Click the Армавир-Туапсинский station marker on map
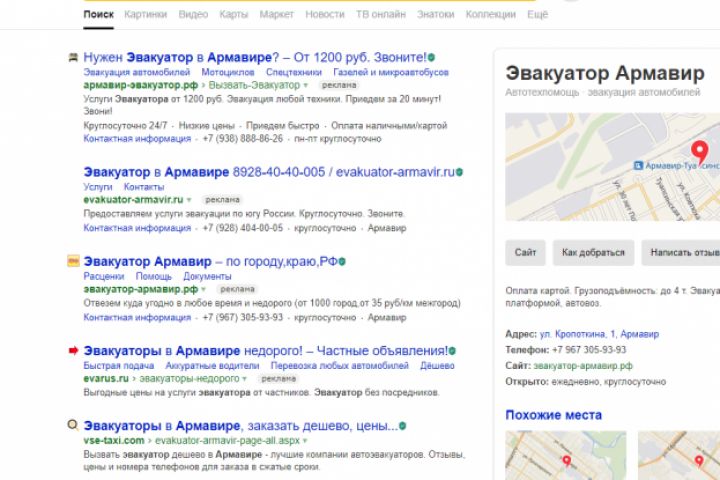 coord(638,165)
